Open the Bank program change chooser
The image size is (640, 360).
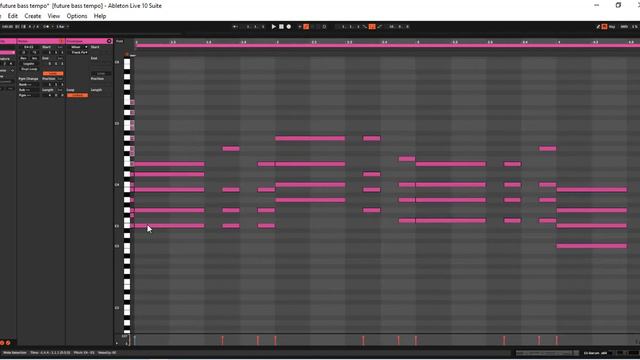[x=29, y=84]
